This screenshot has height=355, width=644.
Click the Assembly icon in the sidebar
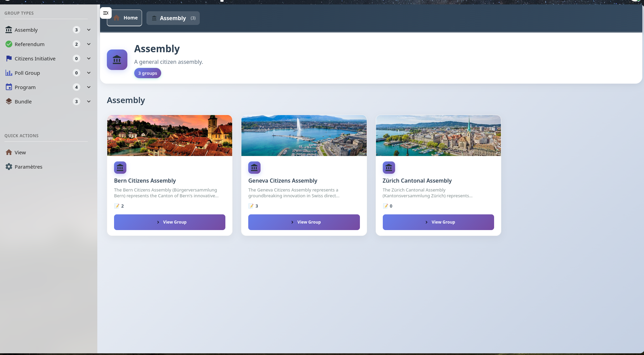9,30
